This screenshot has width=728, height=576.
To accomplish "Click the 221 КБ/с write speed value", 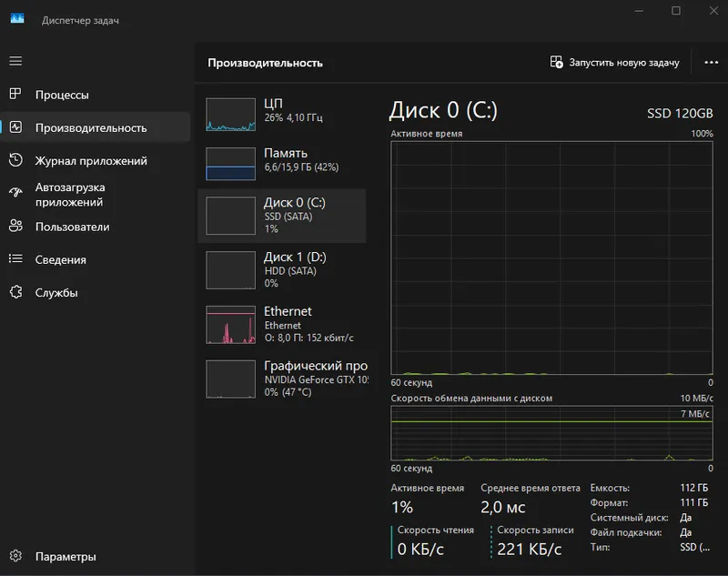I will (x=530, y=549).
